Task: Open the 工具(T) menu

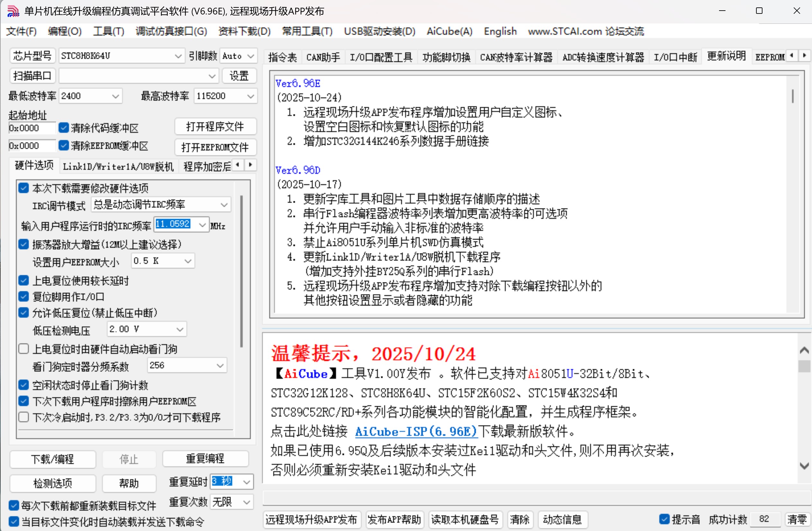Action: tap(108, 32)
